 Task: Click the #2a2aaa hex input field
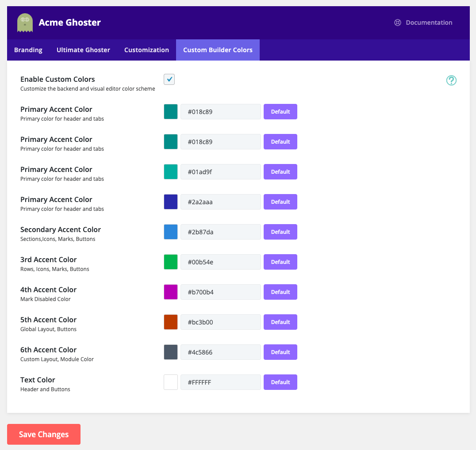point(221,202)
